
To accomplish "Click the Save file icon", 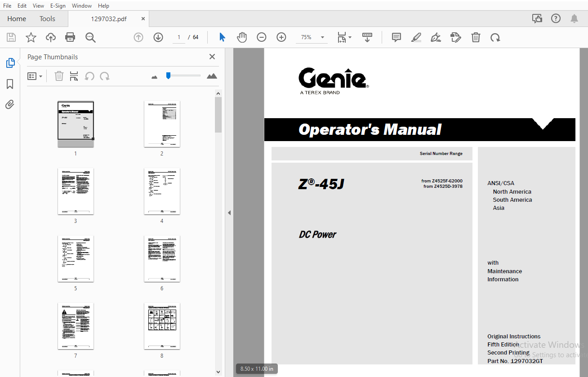I will point(11,37).
